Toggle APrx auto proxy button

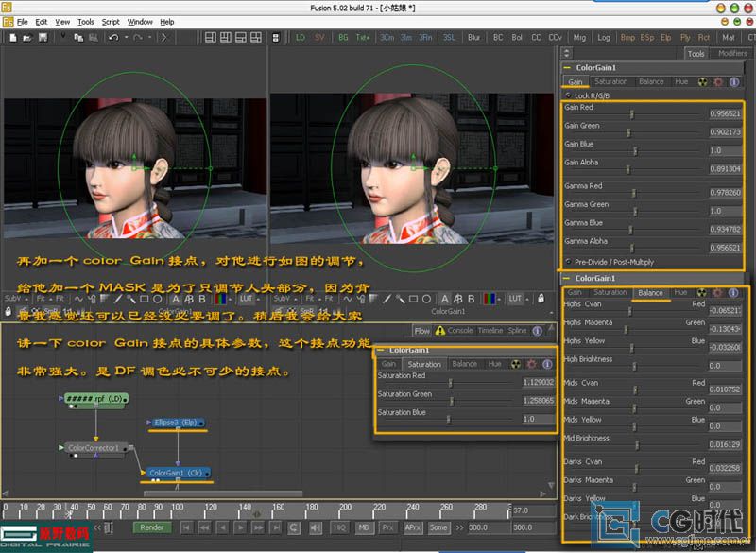pos(412,527)
